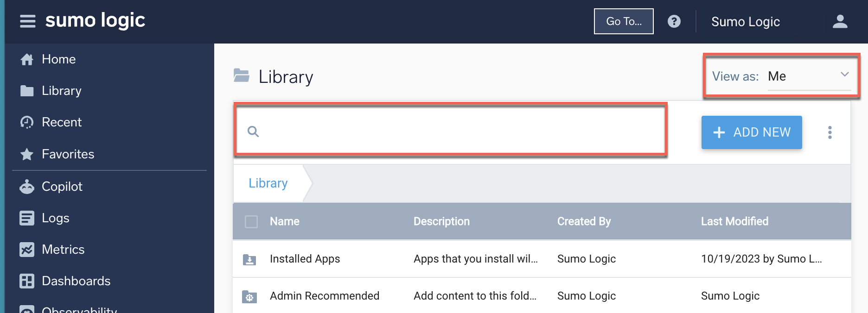
Task: Click the Copilot robot icon
Action: tap(27, 187)
